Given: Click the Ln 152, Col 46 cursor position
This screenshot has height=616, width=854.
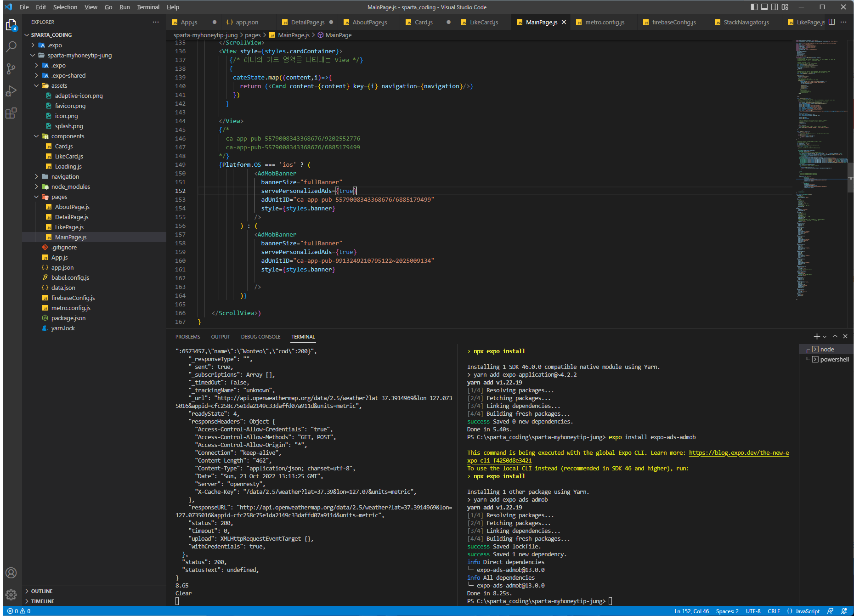Looking at the screenshot, I should point(691,611).
